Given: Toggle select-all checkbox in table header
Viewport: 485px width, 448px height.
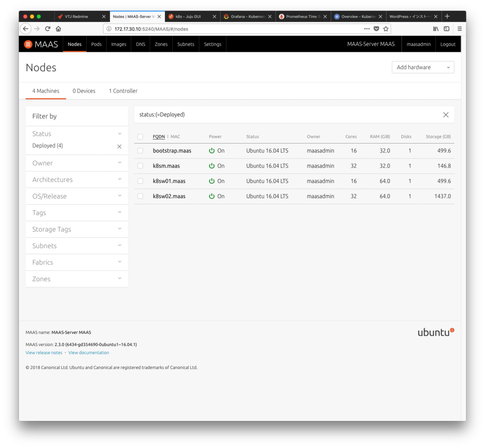Looking at the screenshot, I should point(140,137).
